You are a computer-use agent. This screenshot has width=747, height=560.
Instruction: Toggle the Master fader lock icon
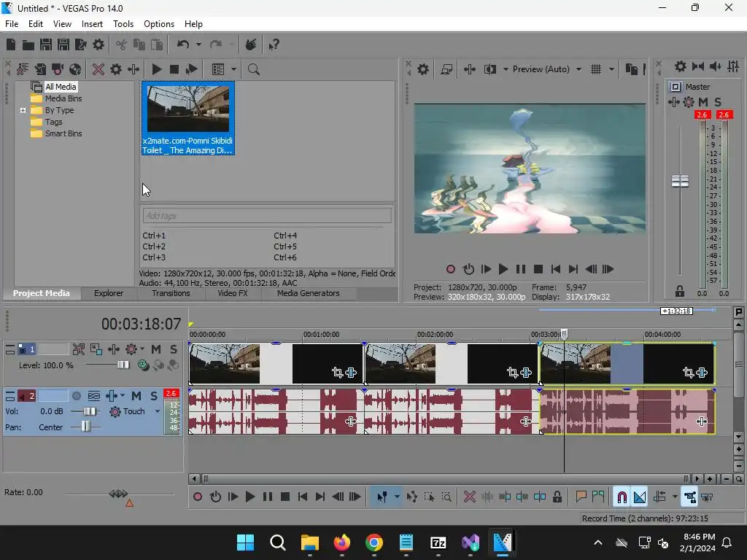pyautogui.click(x=680, y=291)
